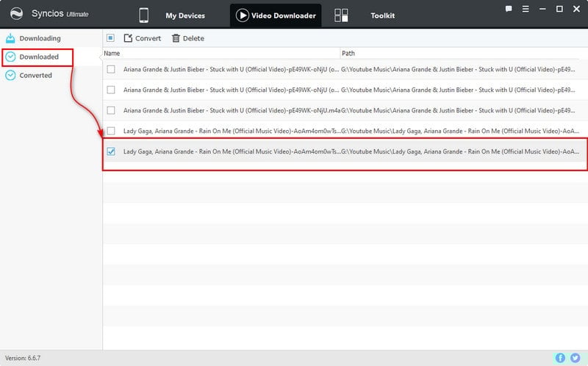Screen dimensions: 588x366
Task: Open the feedback chat bubble icon
Action: [x=509, y=9]
